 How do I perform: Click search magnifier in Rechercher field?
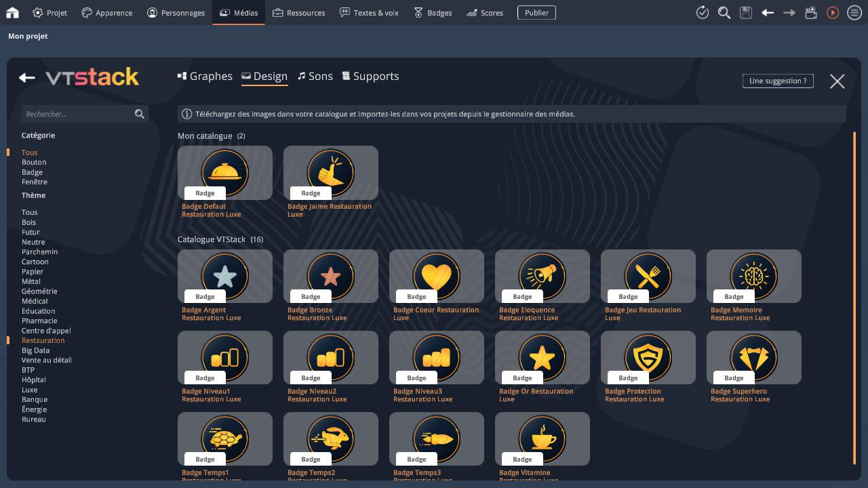pos(140,114)
